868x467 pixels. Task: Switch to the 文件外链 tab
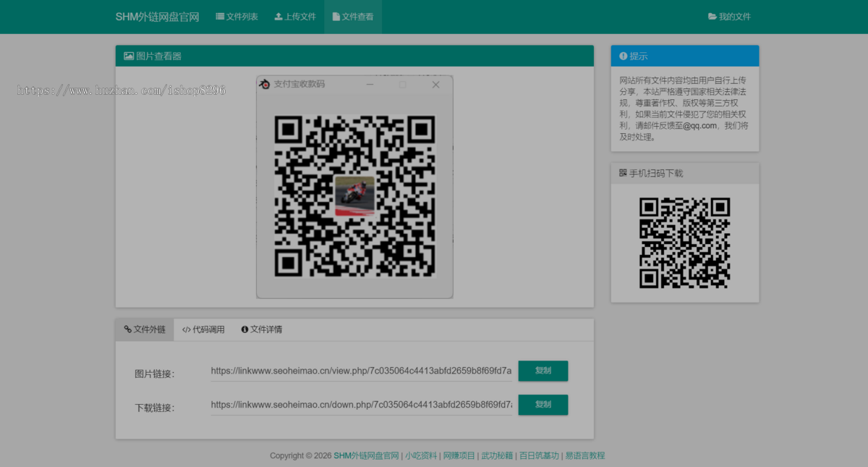pos(145,329)
